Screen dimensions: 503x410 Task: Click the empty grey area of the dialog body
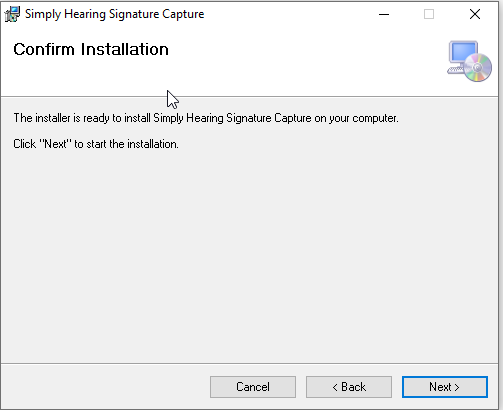tap(249, 253)
